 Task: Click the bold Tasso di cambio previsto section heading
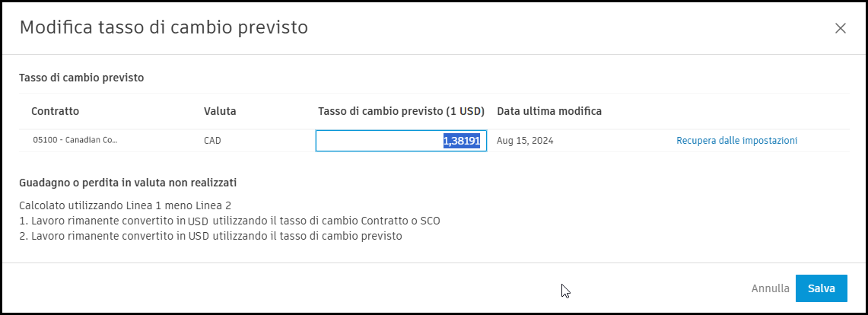pyautogui.click(x=81, y=77)
